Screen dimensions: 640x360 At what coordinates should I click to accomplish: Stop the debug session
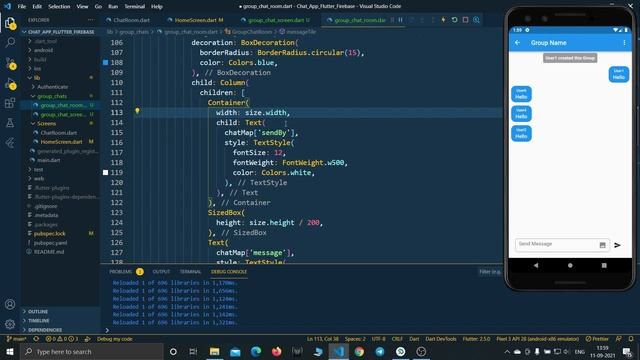(x=465, y=20)
